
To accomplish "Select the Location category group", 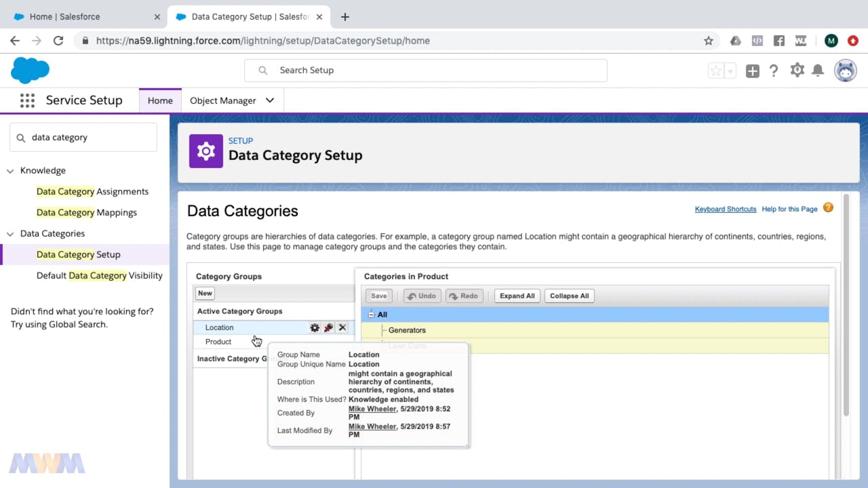I will click(220, 327).
